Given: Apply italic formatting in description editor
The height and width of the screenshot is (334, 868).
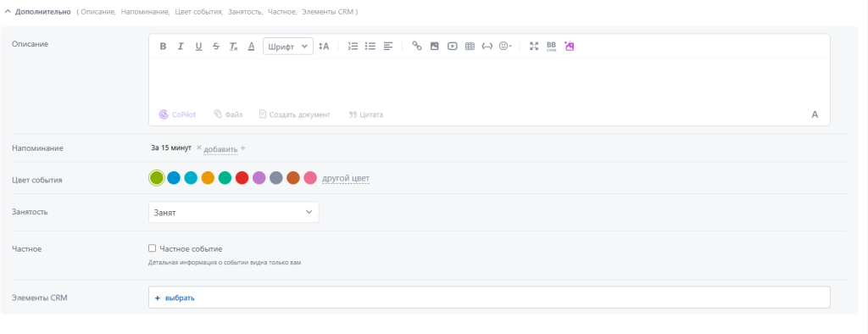Looking at the screenshot, I should pos(181,47).
